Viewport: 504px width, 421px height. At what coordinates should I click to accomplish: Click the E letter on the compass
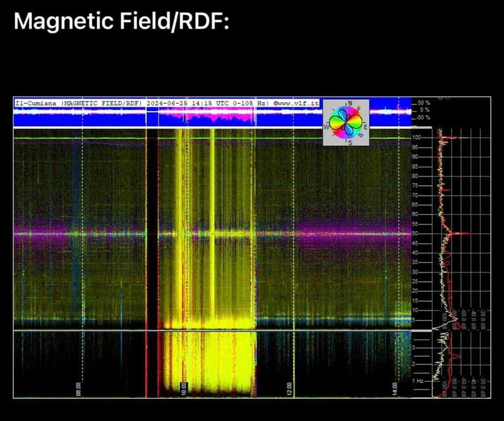(x=365, y=127)
